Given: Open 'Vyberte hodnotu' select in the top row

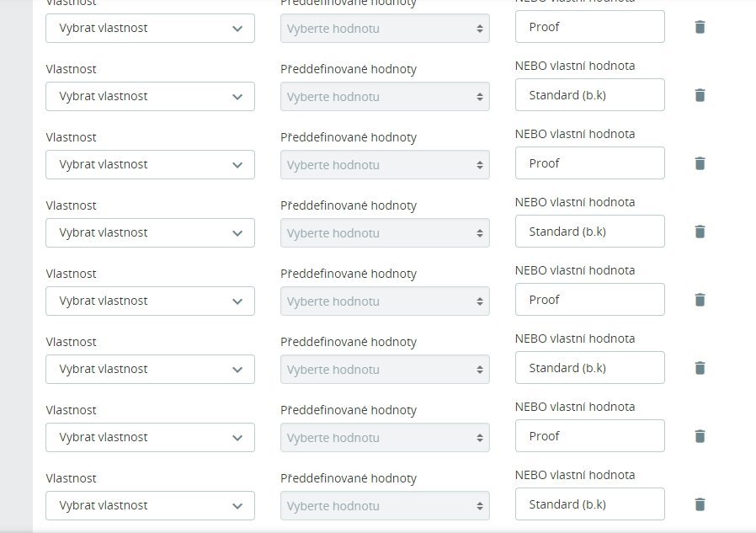Looking at the screenshot, I should tap(385, 29).
